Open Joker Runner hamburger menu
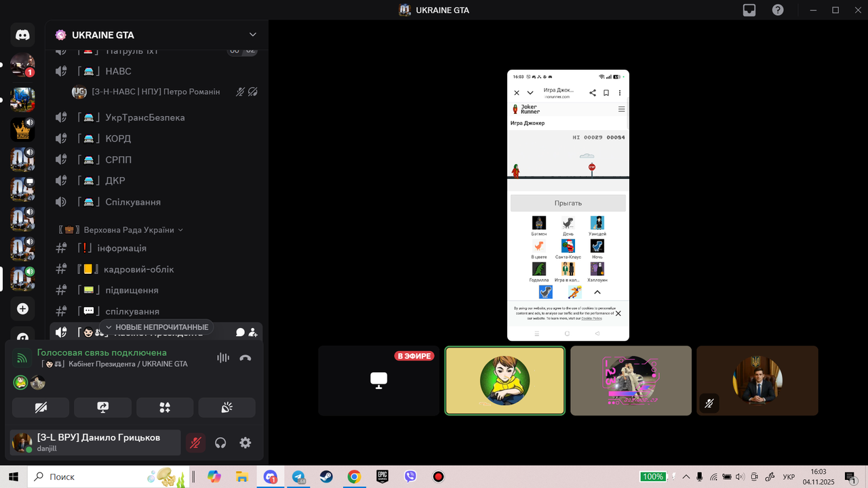The image size is (868, 488). click(x=621, y=109)
